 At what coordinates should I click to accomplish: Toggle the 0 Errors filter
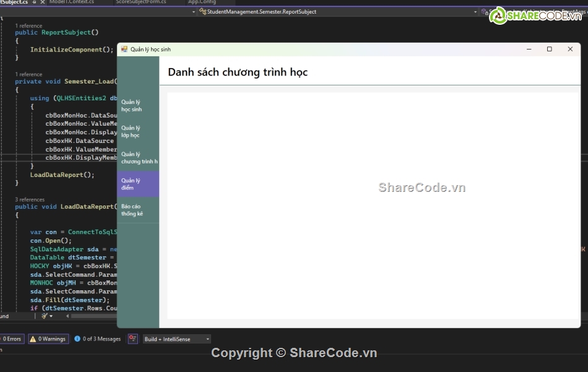(x=12, y=339)
